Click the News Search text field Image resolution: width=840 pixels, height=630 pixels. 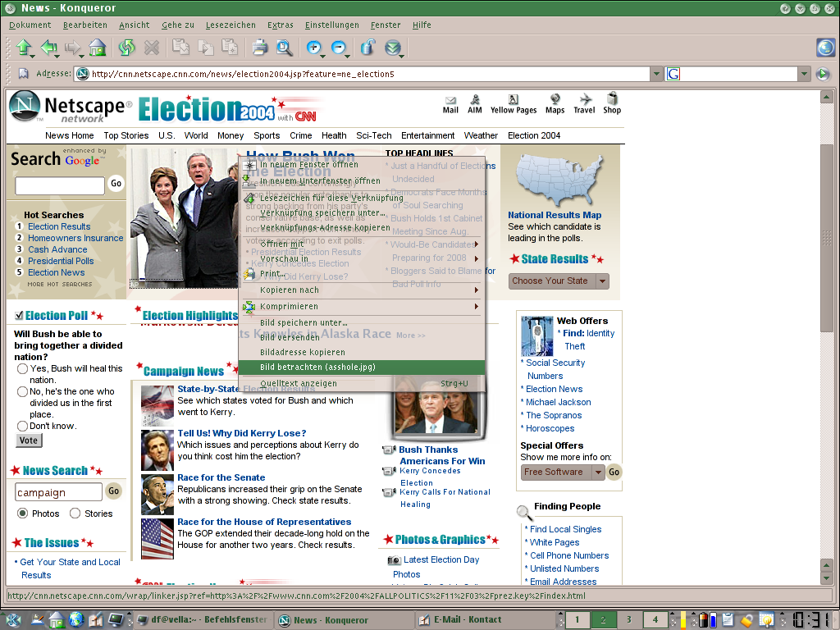click(58, 492)
